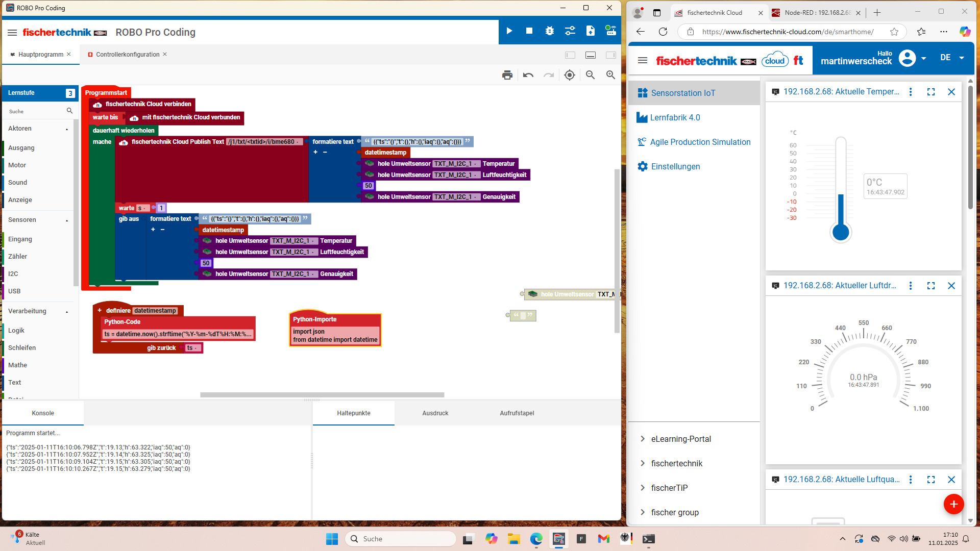This screenshot has width=980, height=551.
Task: Open DE language dropdown
Action: pyautogui.click(x=952, y=58)
